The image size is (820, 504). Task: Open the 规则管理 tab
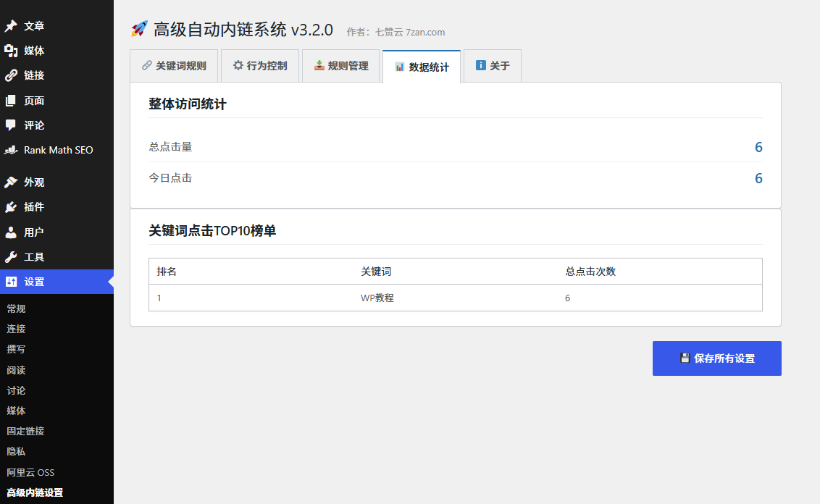click(341, 66)
